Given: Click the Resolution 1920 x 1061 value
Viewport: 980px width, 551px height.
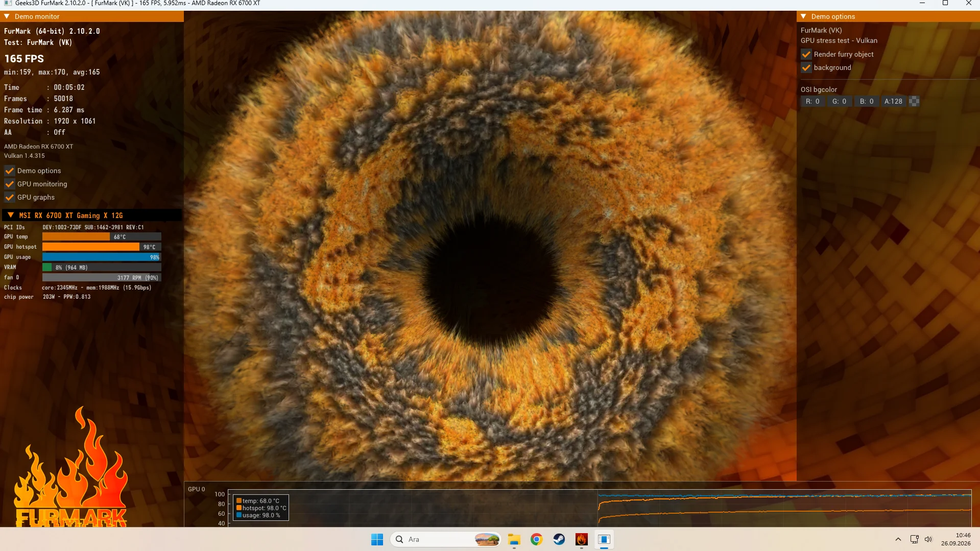Looking at the screenshot, I should (75, 121).
